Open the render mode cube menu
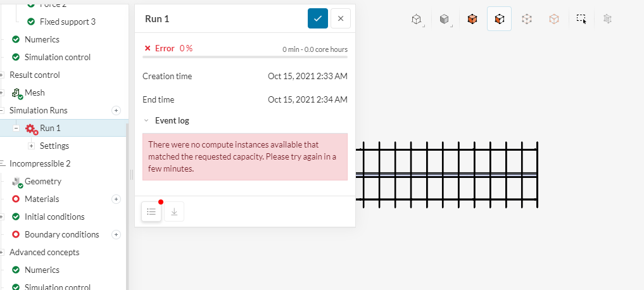This screenshot has height=290, width=644. (445, 20)
